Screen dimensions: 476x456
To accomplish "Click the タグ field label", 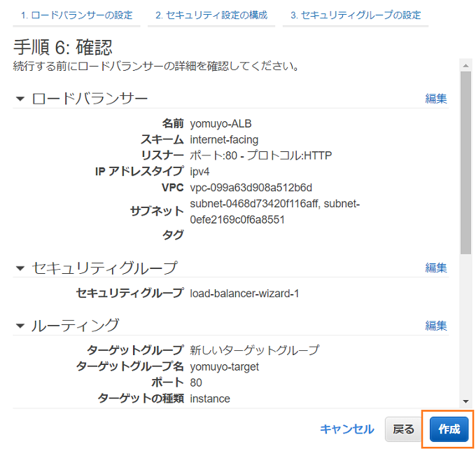I will point(173,235).
